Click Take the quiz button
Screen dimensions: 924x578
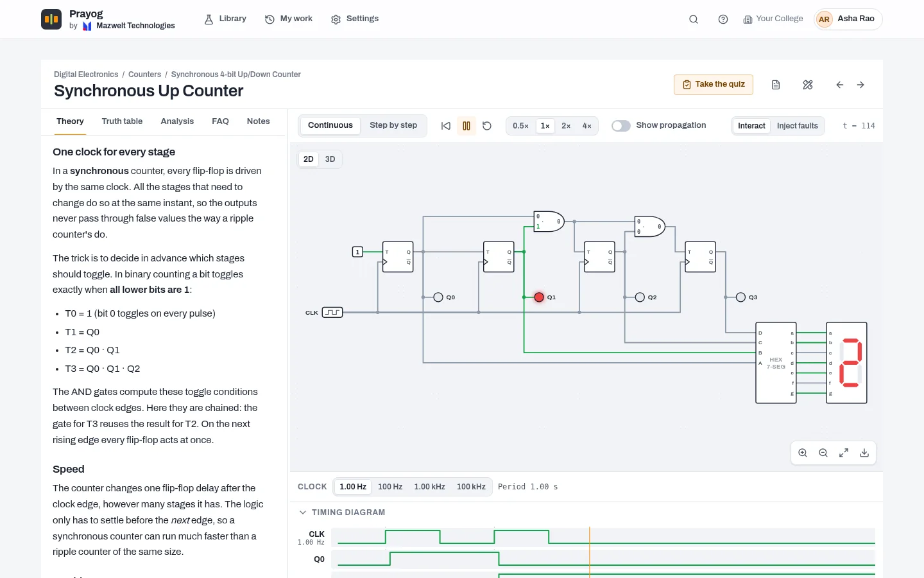(x=714, y=85)
